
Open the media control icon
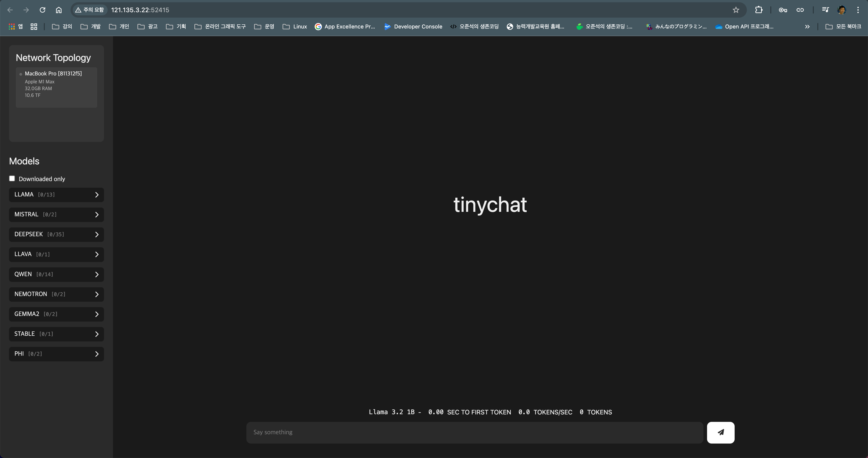[x=825, y=10]
